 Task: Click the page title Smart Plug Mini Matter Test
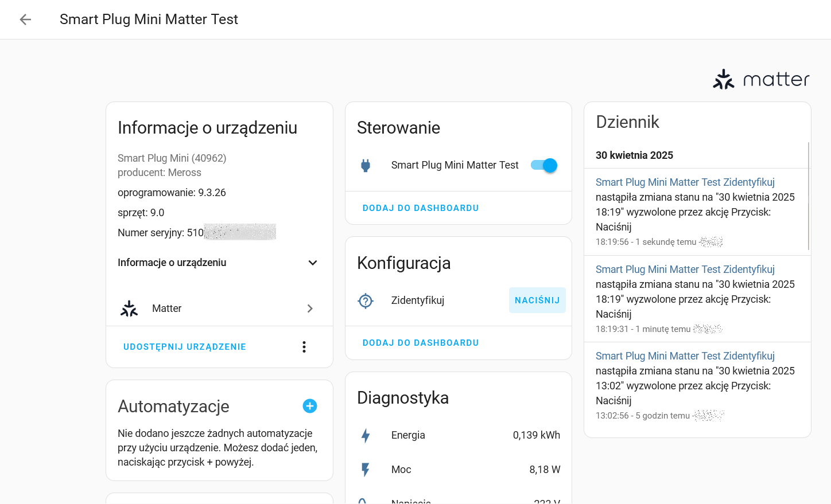point(149,19)
